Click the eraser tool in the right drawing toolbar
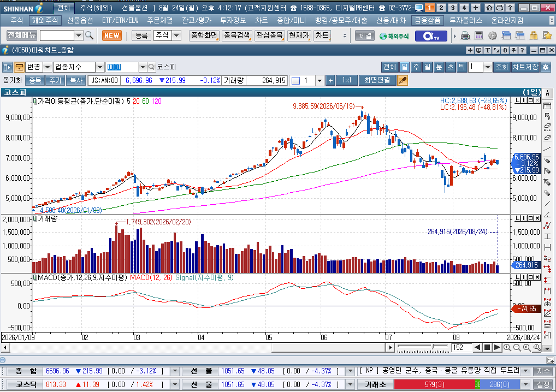Viewport: 556px width, 392px height. coord(547,138)
